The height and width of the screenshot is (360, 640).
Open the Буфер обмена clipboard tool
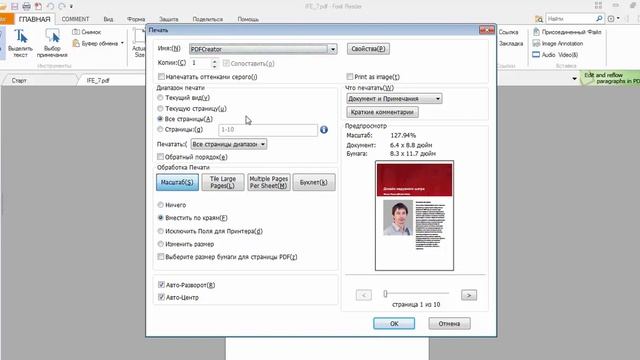(95, 43)
